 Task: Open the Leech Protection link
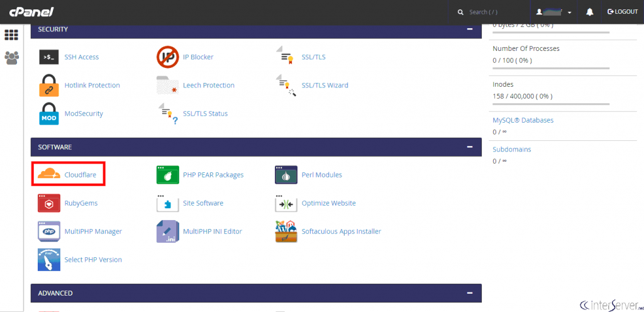[x=209, y=86]
